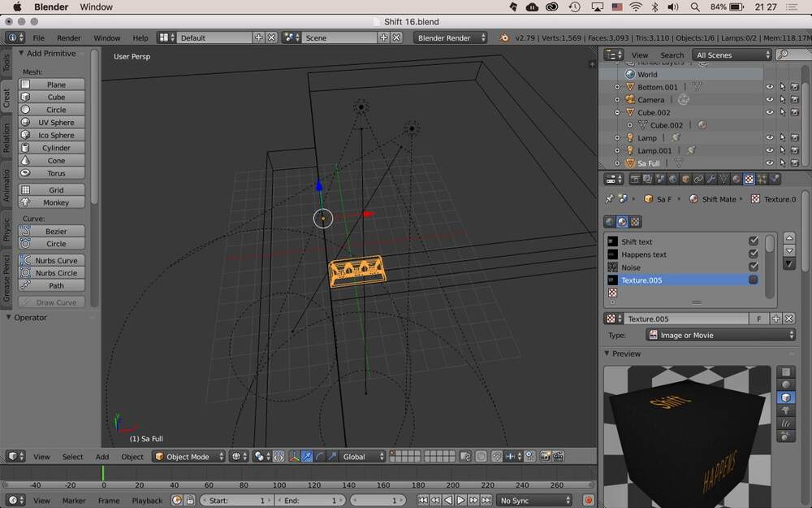The height and width of the screenshot is (508, 812).
Task: Open the World properties tab icon
Action: (672, 180)
